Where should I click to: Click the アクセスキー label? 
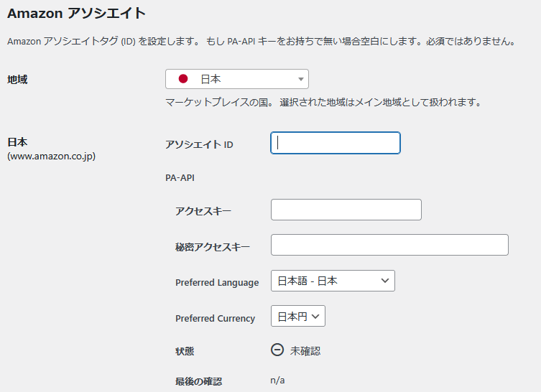tap(203, 211)
